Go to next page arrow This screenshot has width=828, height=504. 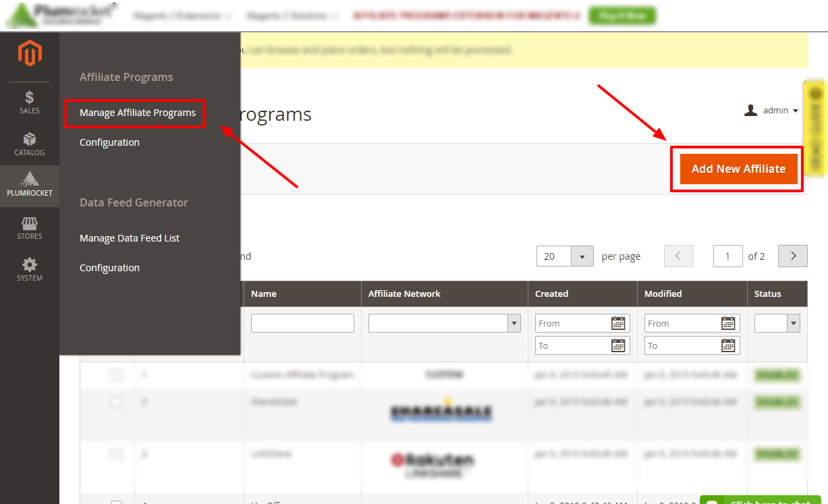click(793, 256)
